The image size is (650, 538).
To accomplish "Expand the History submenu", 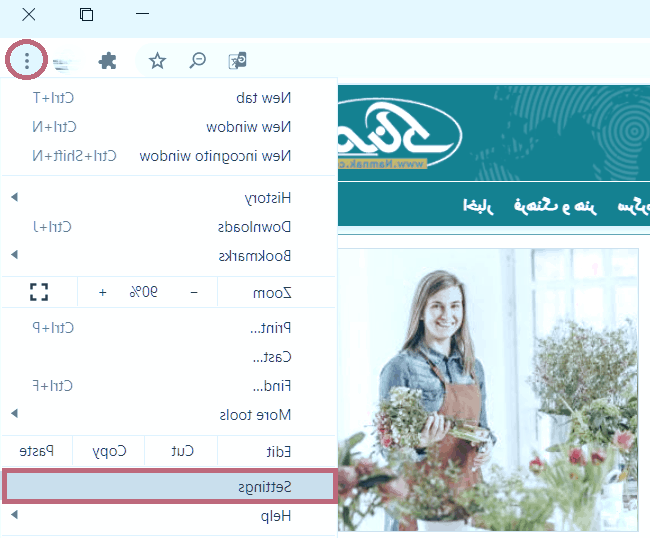I will 168,198.
